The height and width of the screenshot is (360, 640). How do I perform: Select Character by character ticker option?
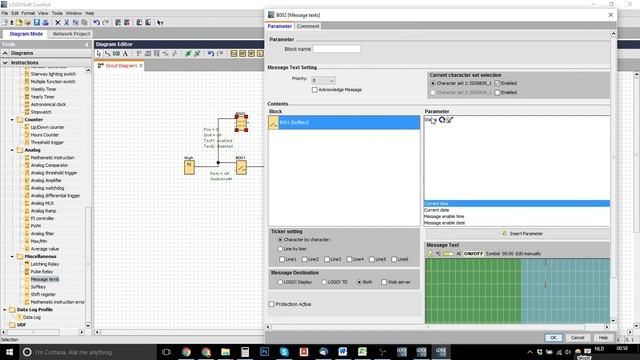[x=280, y=240]
